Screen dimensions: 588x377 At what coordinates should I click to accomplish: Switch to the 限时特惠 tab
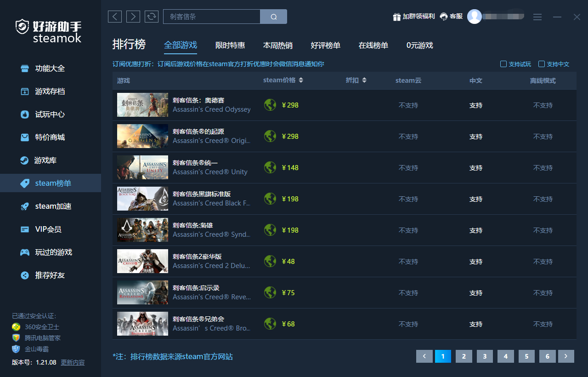click(x=230, y=46)
